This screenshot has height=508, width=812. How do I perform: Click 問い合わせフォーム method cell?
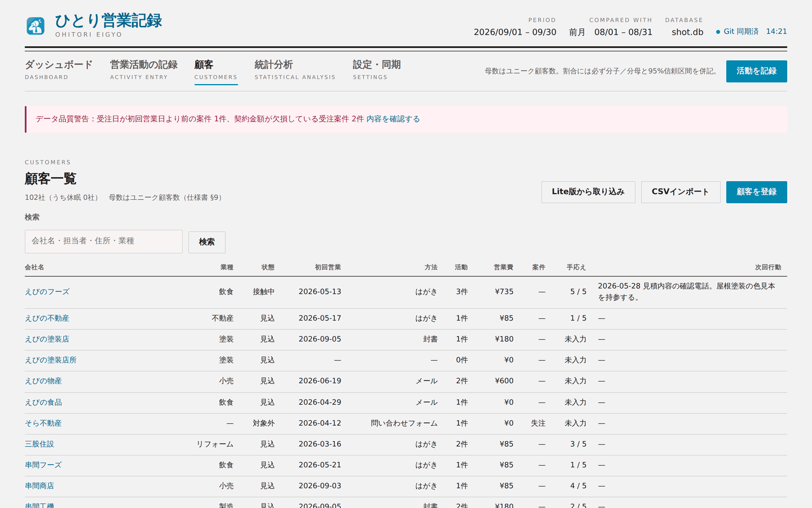(404, 423)
